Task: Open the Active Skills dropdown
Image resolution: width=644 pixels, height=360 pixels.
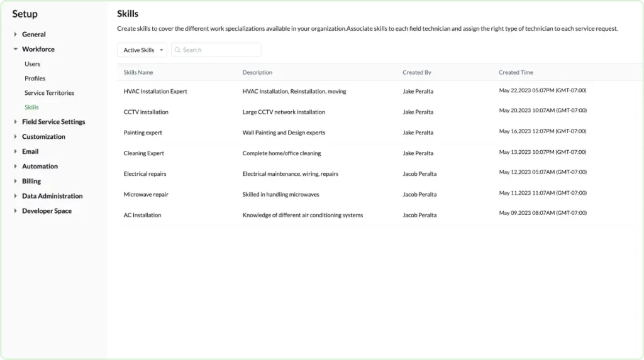Action: click(x=142, y=50)
